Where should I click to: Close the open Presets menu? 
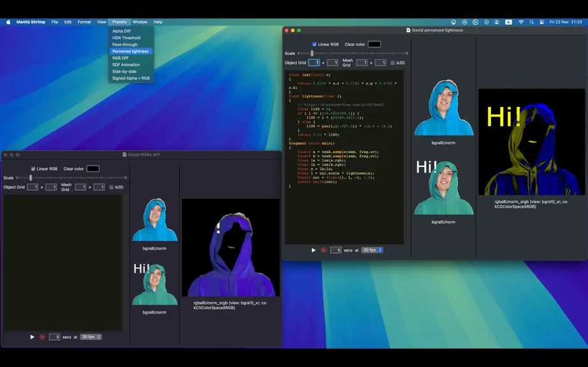click(x=119, y=22)
